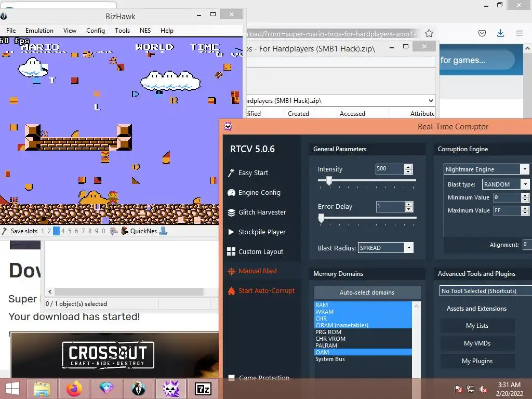Open the Firefox downloads arrow icon
532x399 pixels.
tap(500, 33)
